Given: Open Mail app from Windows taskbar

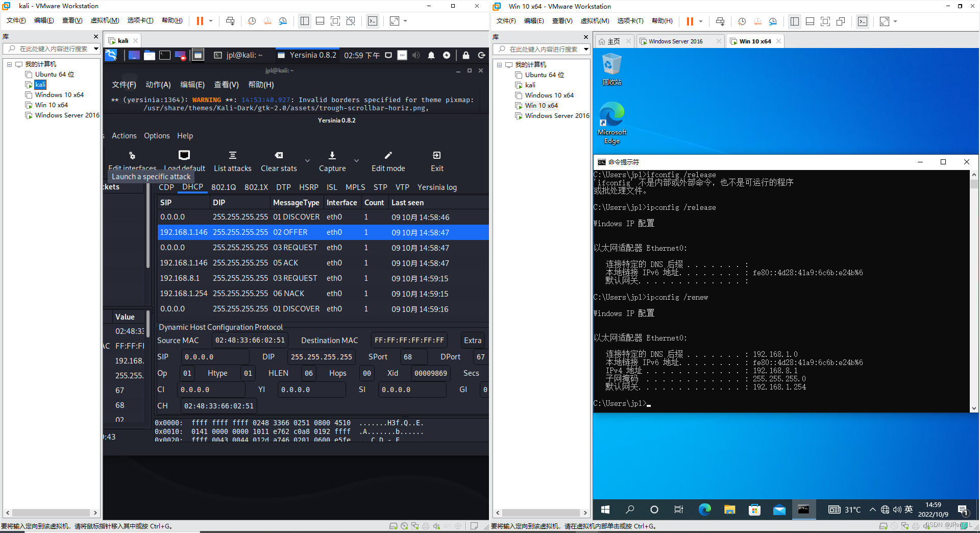Looking at the screenshot, I should pyautogui.click(x=779, y=510).
